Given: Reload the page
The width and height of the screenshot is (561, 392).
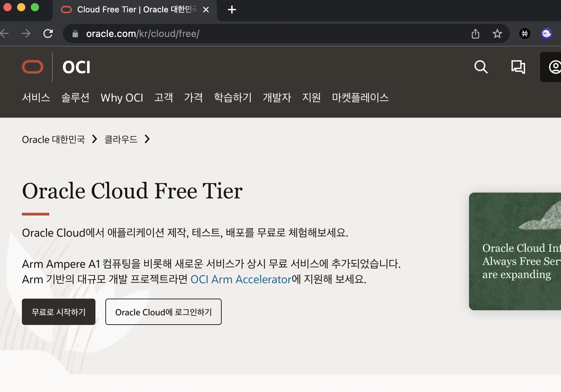Looking at the screenshot, I should 48,34.
